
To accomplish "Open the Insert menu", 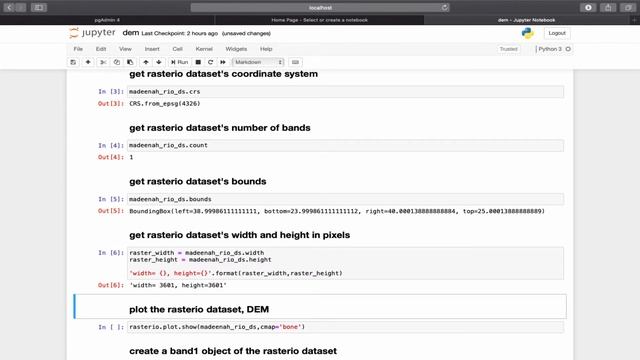I will [x=152, y=49].
